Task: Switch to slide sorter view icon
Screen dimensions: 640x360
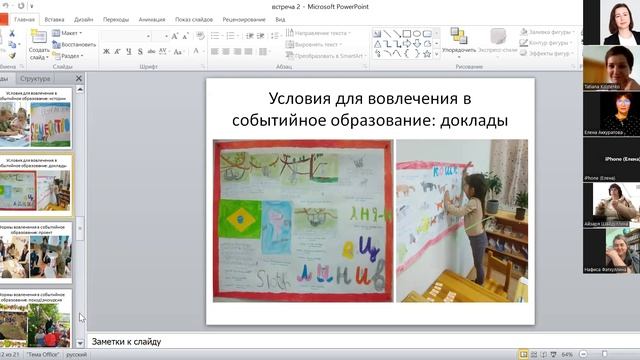Action: (533, 354)
